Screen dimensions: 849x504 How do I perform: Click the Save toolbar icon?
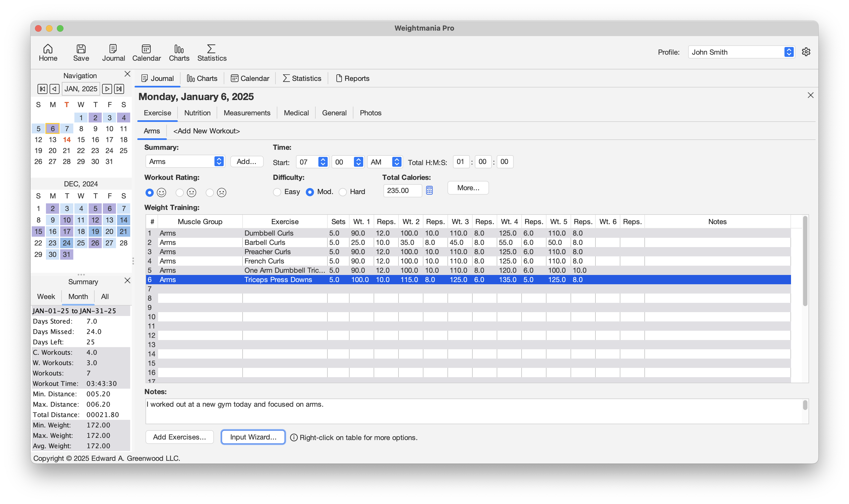tap(81, 53)
